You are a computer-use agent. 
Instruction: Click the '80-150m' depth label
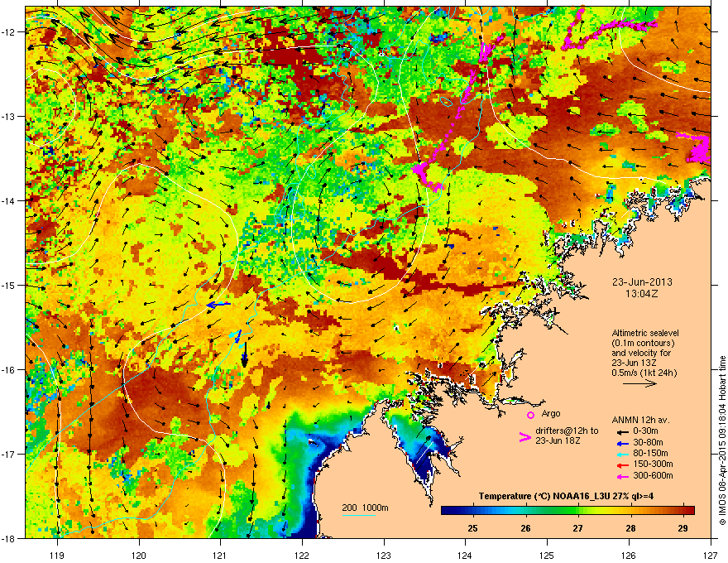(650, 454)
